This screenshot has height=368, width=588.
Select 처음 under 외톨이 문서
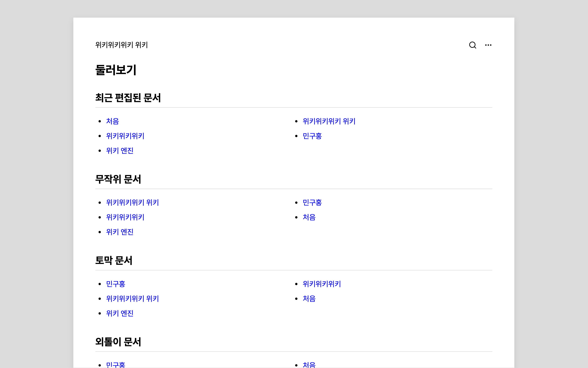point(309,365)
